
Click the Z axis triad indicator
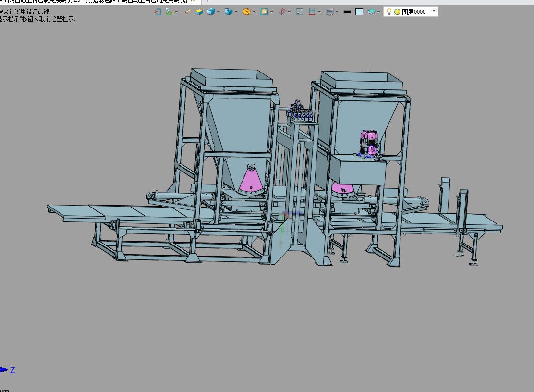point(8,370)
